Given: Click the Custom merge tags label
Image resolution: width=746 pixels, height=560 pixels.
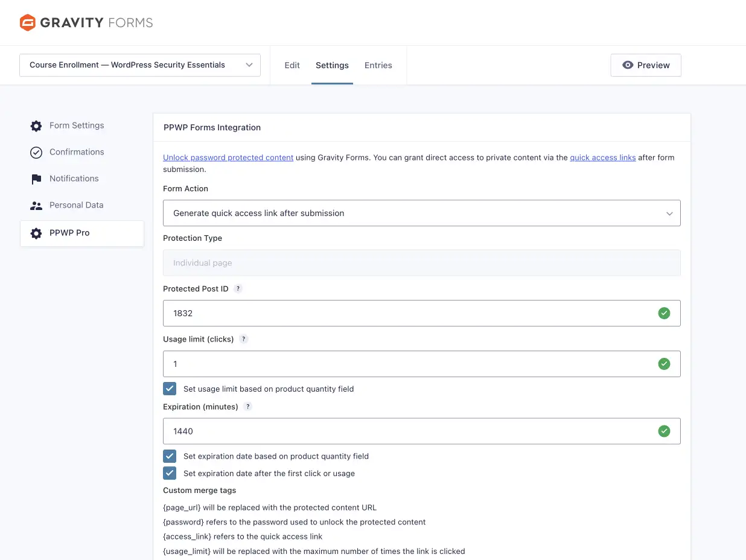Looking at the screenshot, I should 200,491.
